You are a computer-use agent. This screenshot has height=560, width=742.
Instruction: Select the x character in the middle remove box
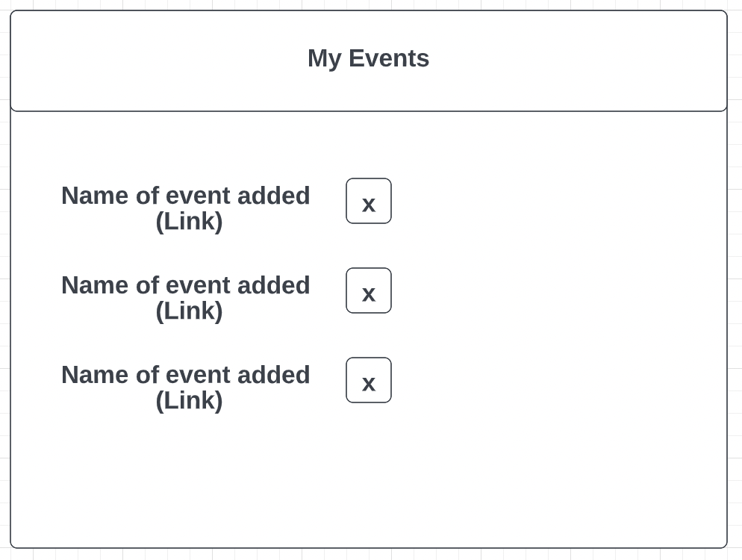(x=369, y=294)
